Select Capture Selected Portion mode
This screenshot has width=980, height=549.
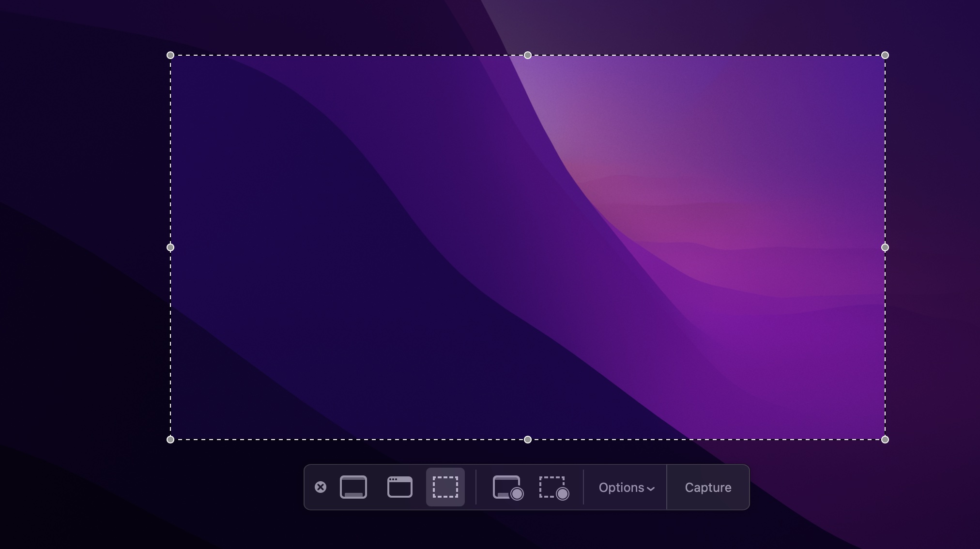(x=445, y=487)
